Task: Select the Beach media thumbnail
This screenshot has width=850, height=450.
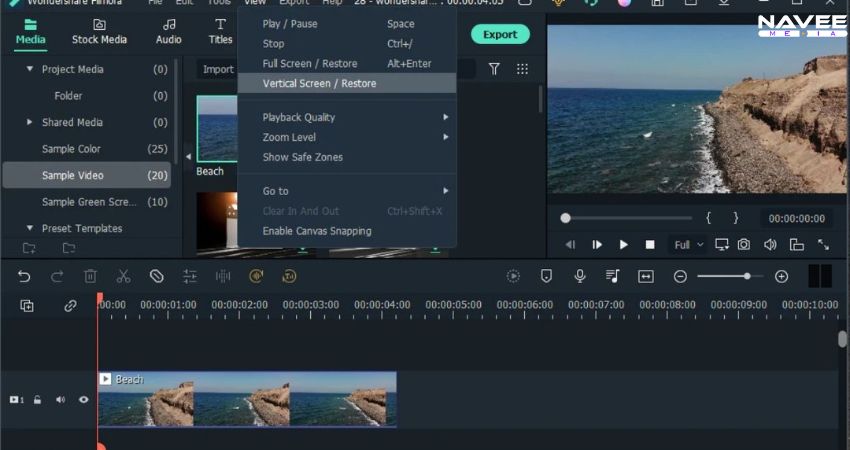Action: (217, 128)
